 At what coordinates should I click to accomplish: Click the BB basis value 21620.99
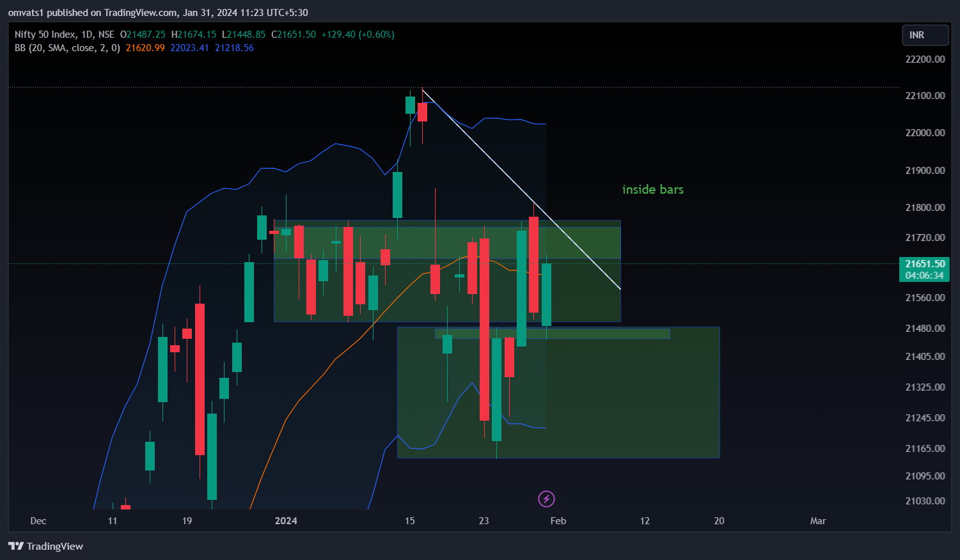coord(145,48)
